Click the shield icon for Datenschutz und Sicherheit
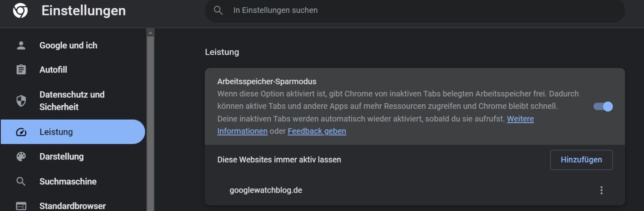The width and height of the screenshot is (644, 211). [x=21, y=101]
